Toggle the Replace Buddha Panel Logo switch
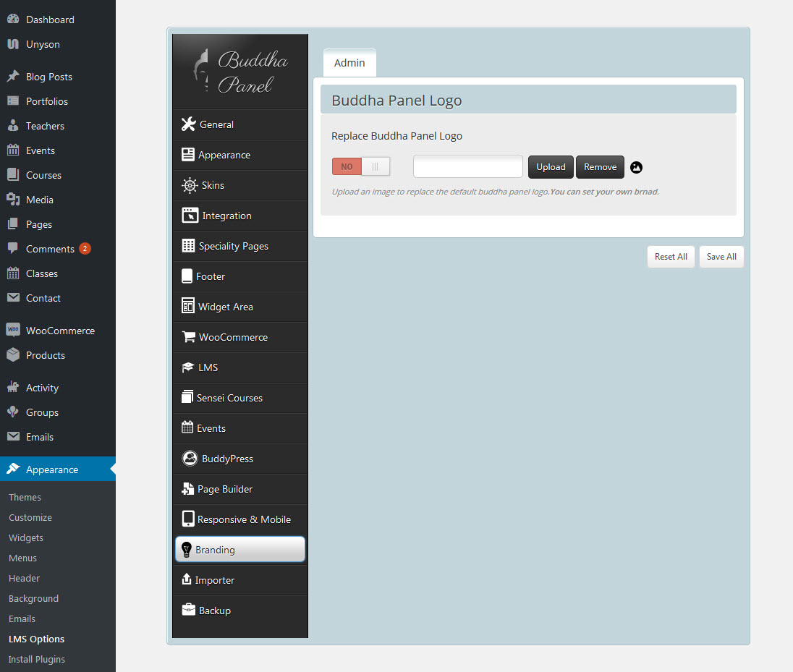 (x=360, y=166)
